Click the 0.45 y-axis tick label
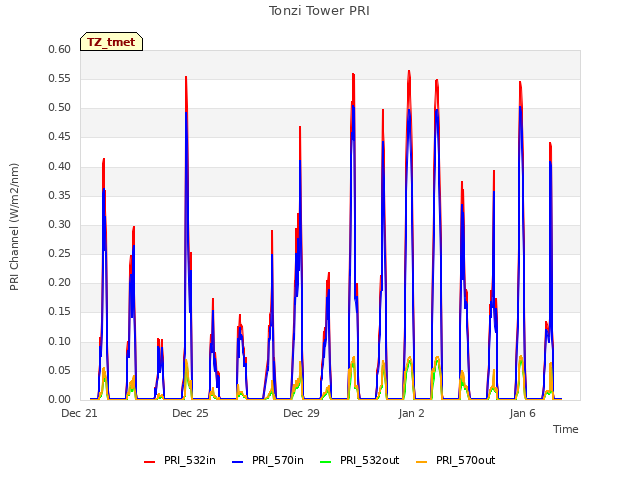This screenshot has height=480, width=640. point(60,137)
